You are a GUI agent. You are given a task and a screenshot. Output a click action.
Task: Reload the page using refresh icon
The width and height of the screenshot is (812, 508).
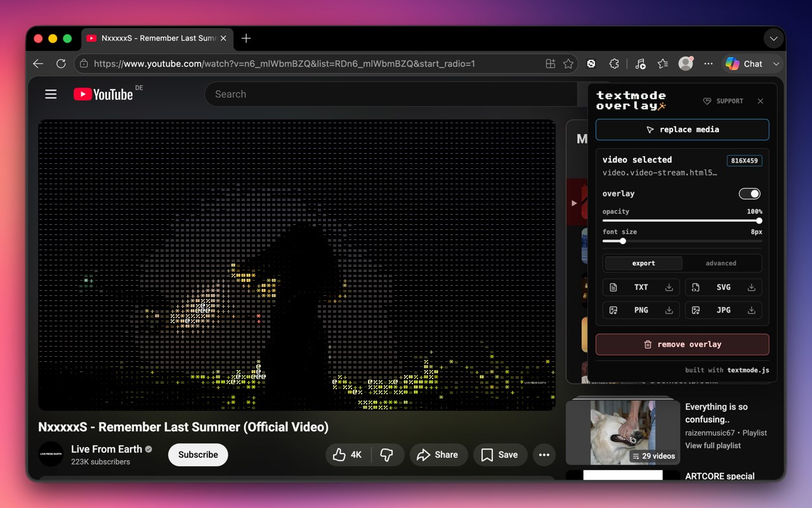[61, 63]
